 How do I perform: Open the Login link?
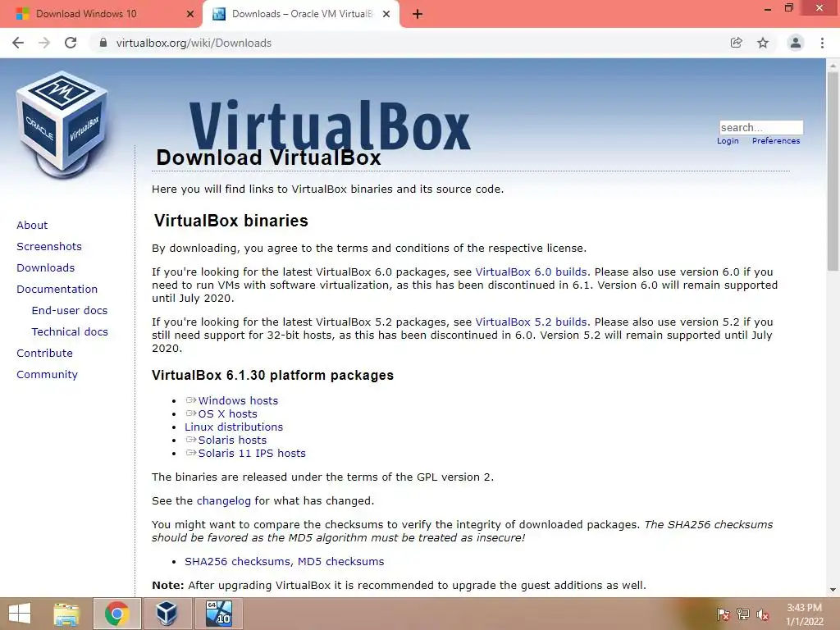point(728,141)
